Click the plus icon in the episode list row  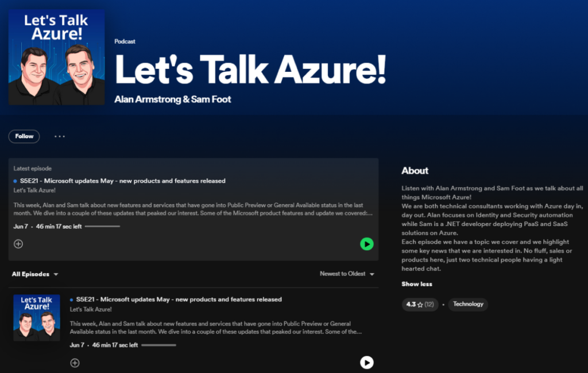(75, 363)
